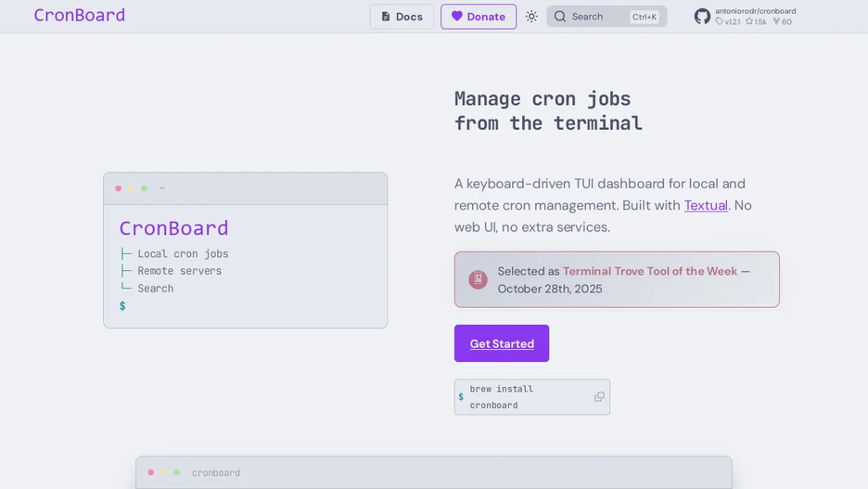Click the 60 forks count
Viewport: 868px width, 489px height.
(782, 21)
